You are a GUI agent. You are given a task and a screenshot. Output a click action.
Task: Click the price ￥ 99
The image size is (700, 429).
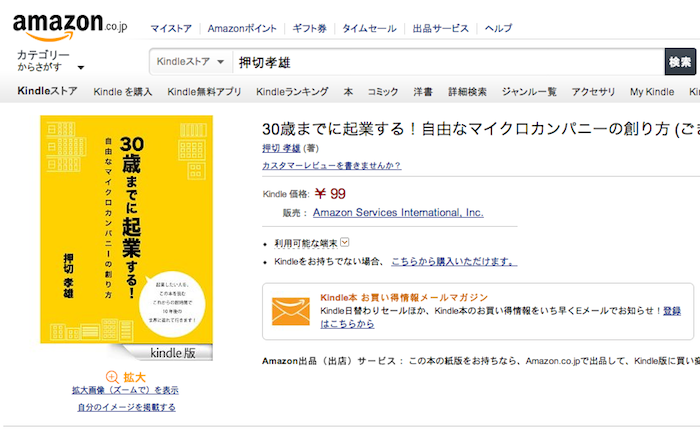(x=330, y=194)
